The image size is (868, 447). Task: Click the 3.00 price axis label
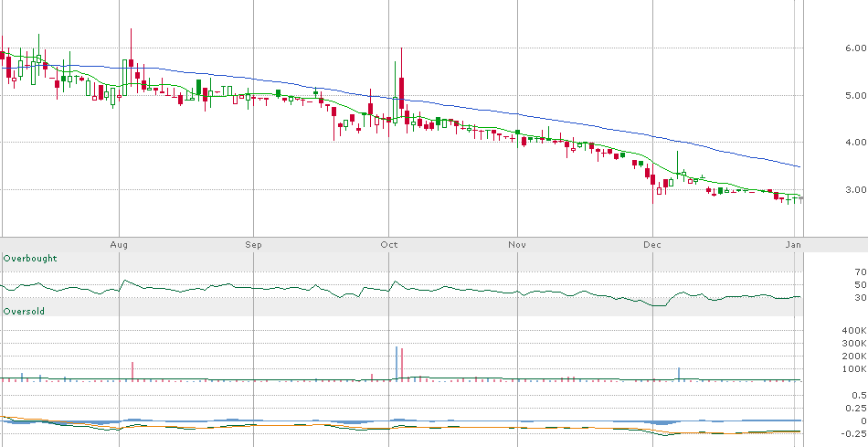point(855,189)
